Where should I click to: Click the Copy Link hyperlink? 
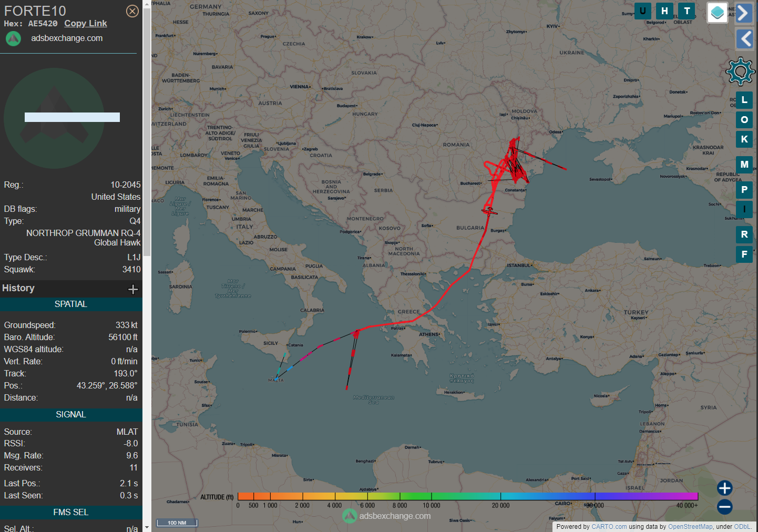click(86, 23)
